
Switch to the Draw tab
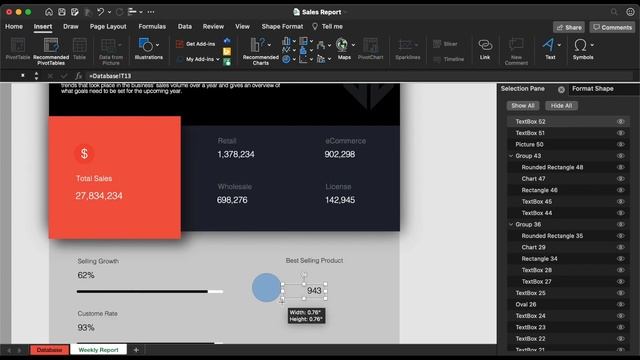click(x=71, y=27)
